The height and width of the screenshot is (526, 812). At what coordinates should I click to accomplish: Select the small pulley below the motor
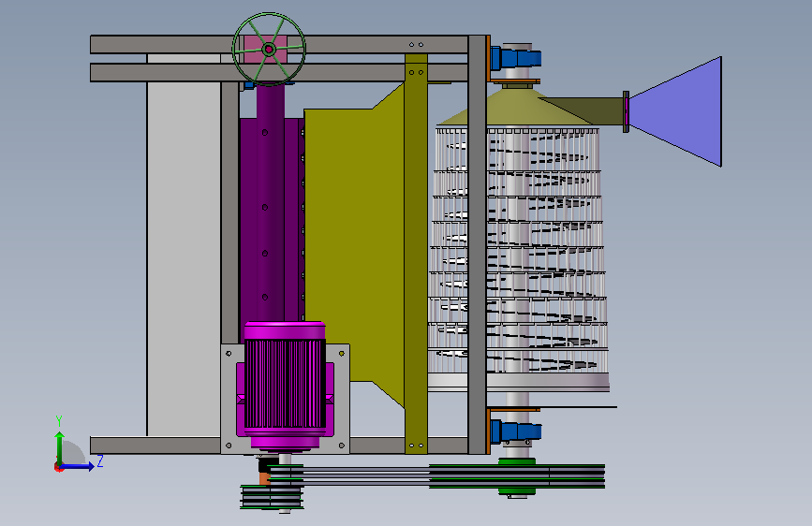pos(272,497)
